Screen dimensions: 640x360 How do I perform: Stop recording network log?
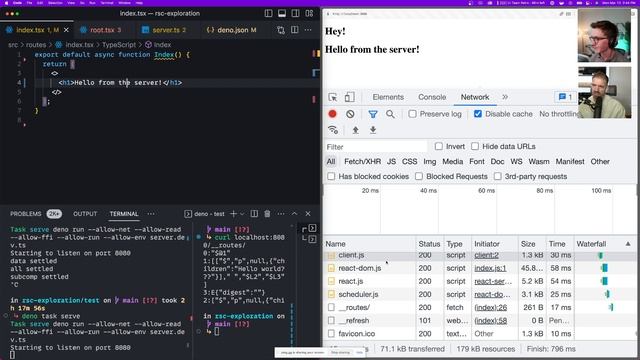[333, 114]
